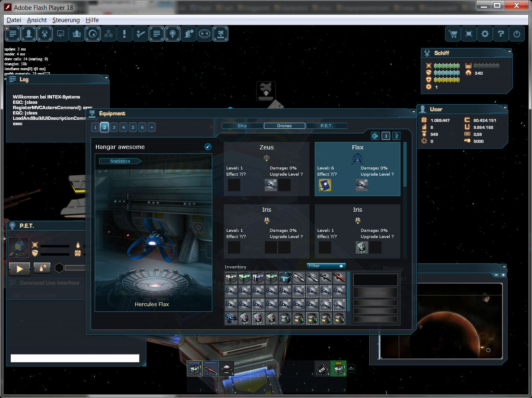Image resolution: width=532 pixels, height=398 pixels.
Task: Click the exclamation mark quest icon
Action: point(124,34)
